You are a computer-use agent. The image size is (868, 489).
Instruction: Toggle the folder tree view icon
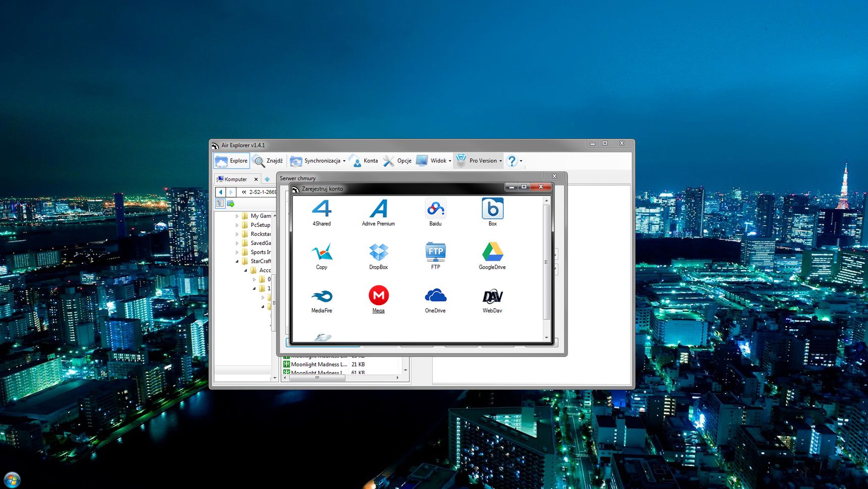pos(220,203)
